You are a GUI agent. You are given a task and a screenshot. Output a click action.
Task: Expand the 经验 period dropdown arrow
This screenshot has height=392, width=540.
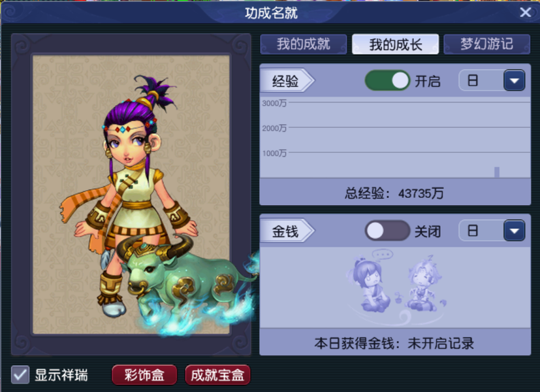[x=514, y=80]
